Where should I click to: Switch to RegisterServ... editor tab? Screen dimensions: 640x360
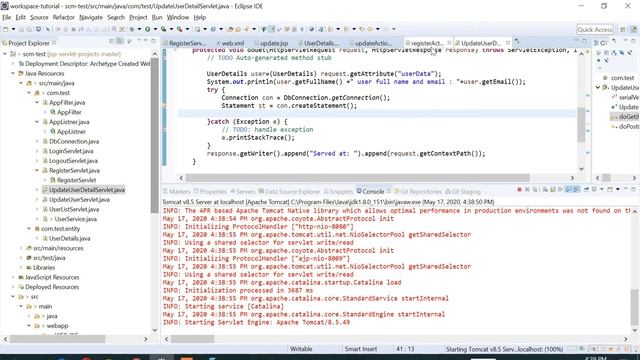[184, 43]
